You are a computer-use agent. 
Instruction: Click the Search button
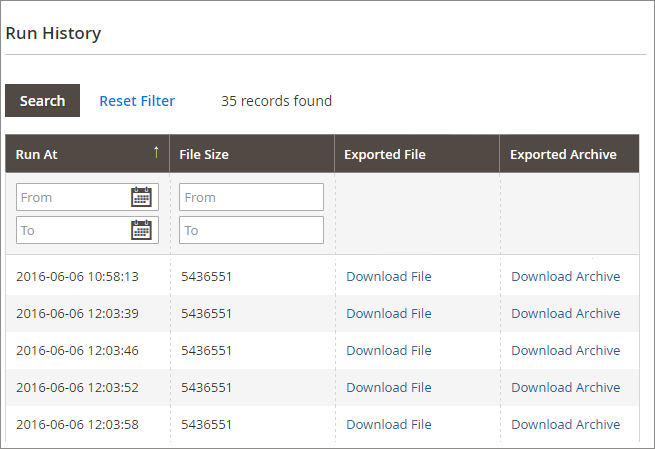pos(42,101)
